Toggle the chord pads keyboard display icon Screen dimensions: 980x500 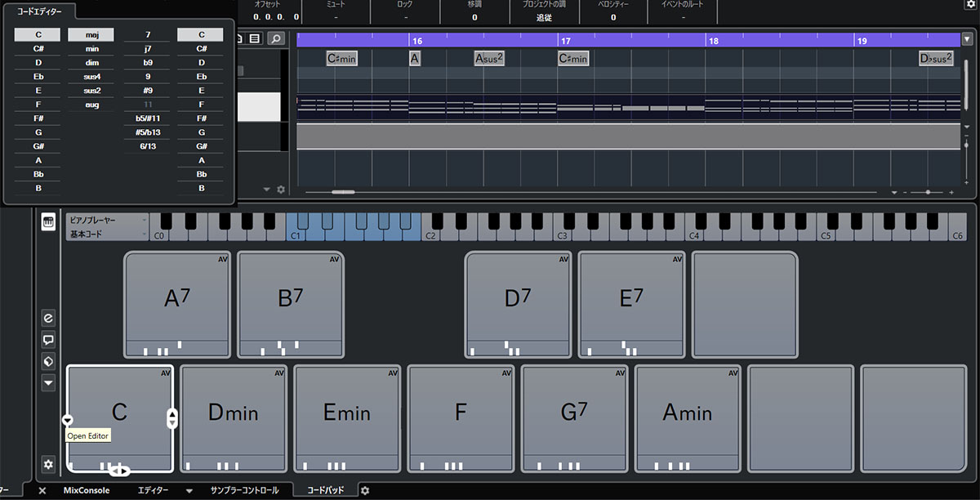[48, 221]
